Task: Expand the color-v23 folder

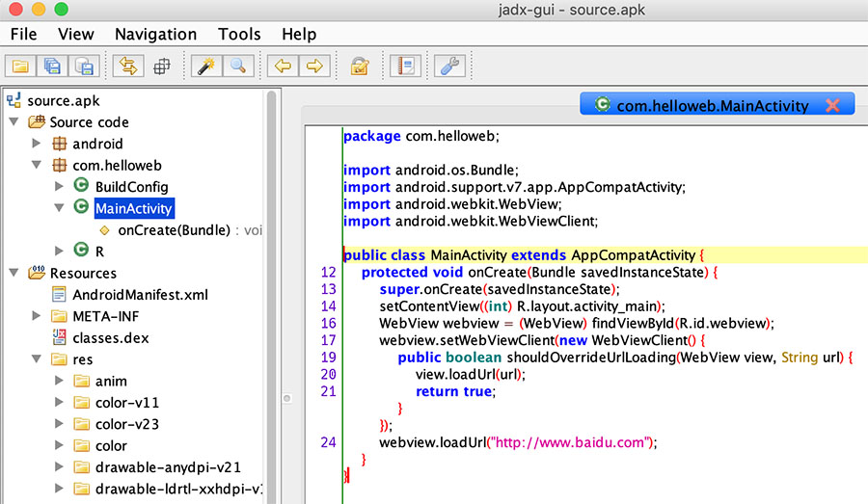Action: [x=59, y=424]
